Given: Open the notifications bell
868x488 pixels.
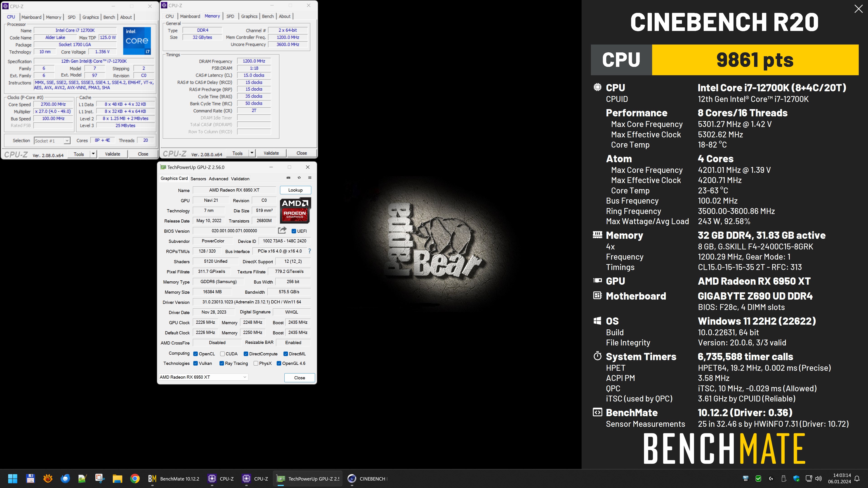Looking at the screenshot, I should tap(857, 479).
